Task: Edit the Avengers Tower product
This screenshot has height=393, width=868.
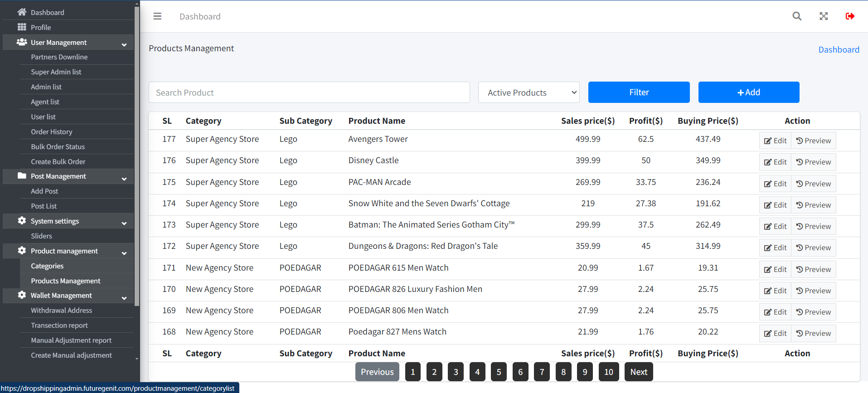Action: [775, 141]
